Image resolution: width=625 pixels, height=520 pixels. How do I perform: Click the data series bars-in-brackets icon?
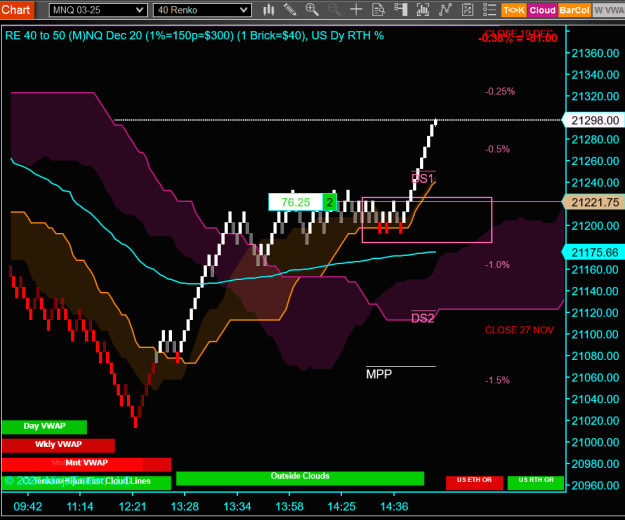pos(423,10)
